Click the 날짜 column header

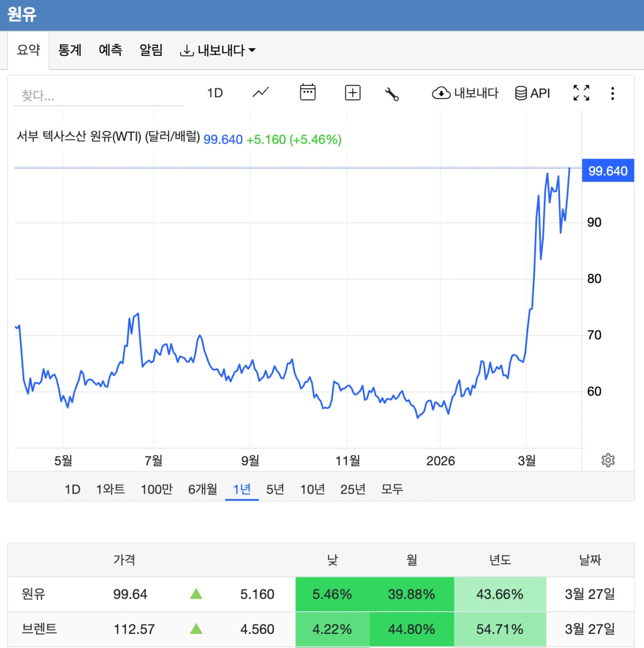(590, 560)
